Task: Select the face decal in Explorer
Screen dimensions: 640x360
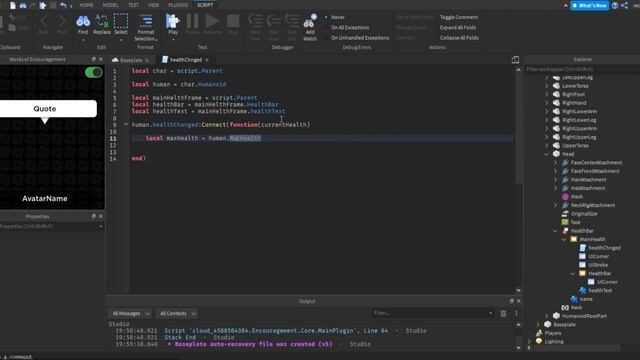Action: point(571,222)
